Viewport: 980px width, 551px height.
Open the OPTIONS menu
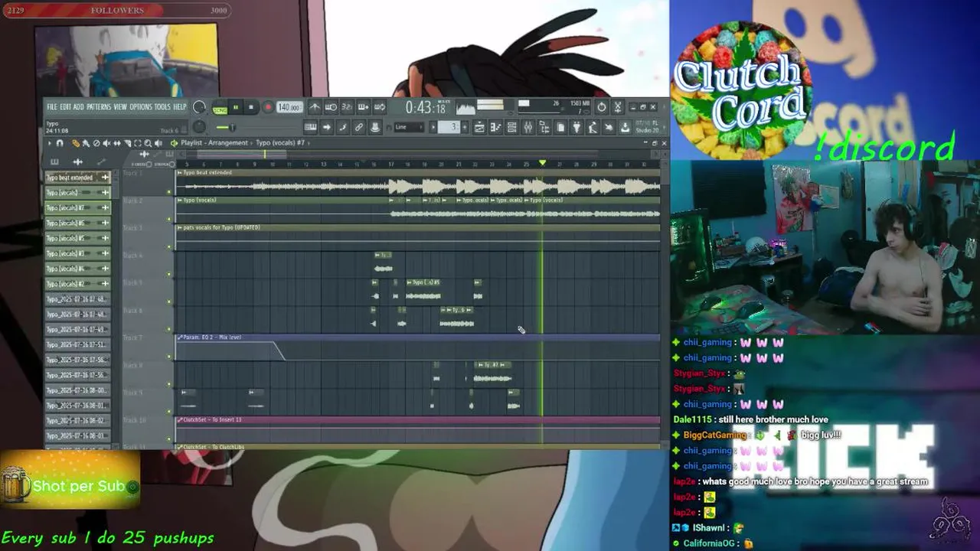(x=142, y=106)
